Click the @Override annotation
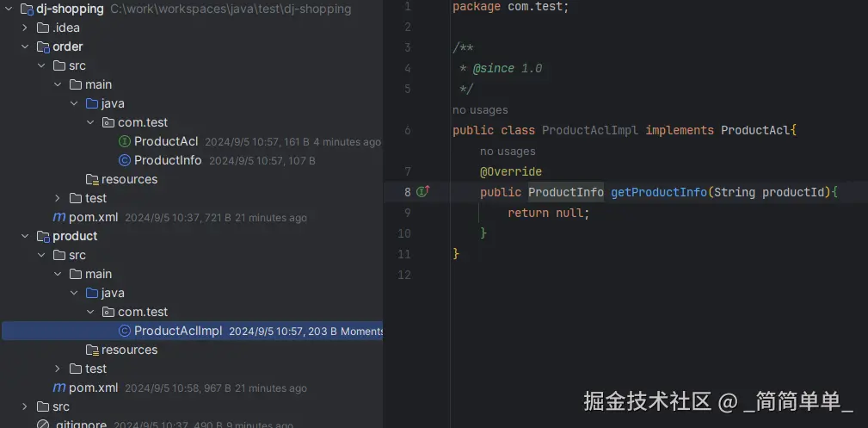868x428 pixels. coord(510,172)
